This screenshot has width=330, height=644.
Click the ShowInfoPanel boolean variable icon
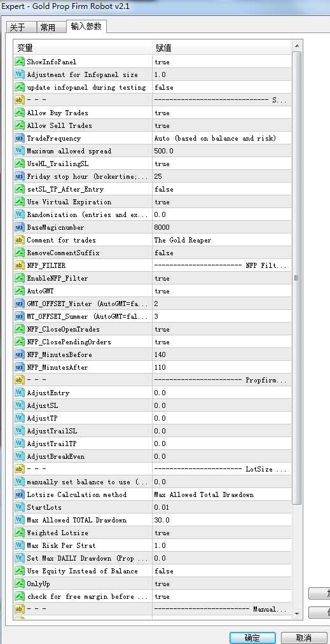tap(20, 62)
